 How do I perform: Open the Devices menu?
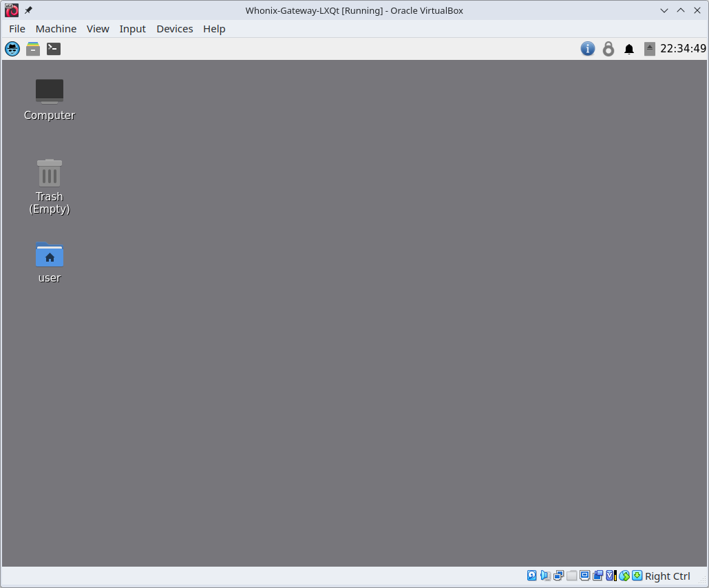click(174, 29)
